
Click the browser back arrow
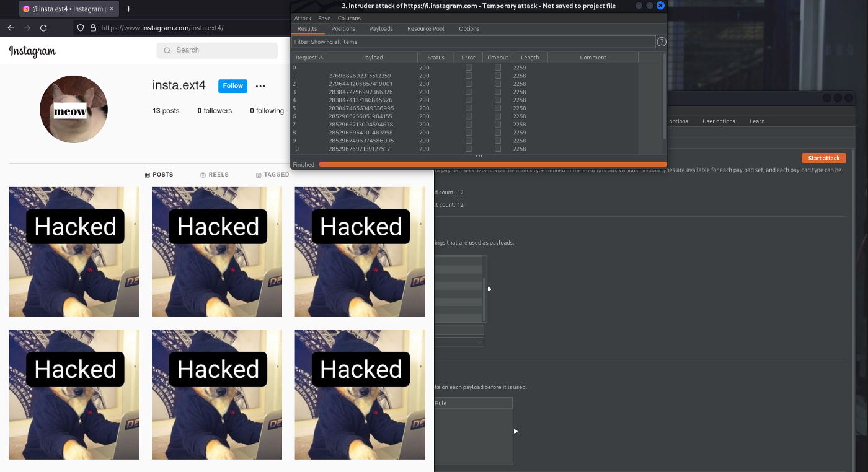coord(11,28)
